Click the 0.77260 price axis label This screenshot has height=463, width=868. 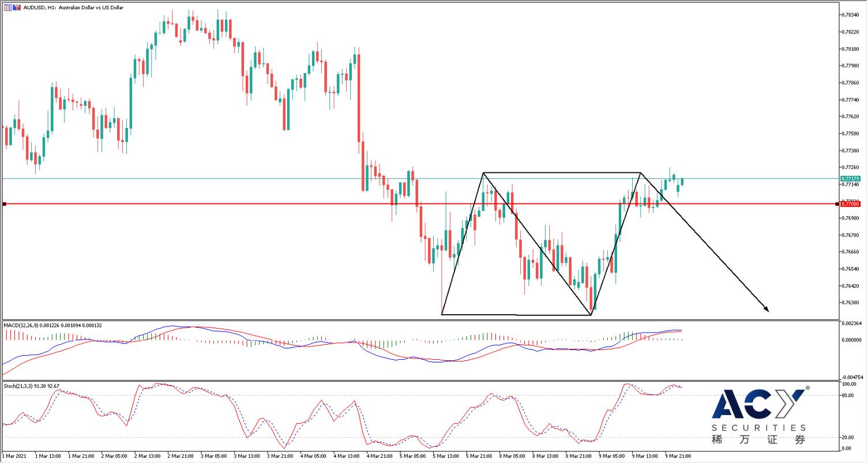pyautogui.click(x=851, y=167)
